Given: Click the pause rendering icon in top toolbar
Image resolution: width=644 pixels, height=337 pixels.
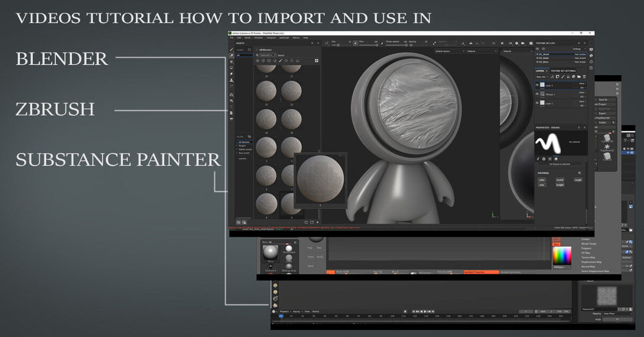Looking at the screenshot, I should [502, 43].
